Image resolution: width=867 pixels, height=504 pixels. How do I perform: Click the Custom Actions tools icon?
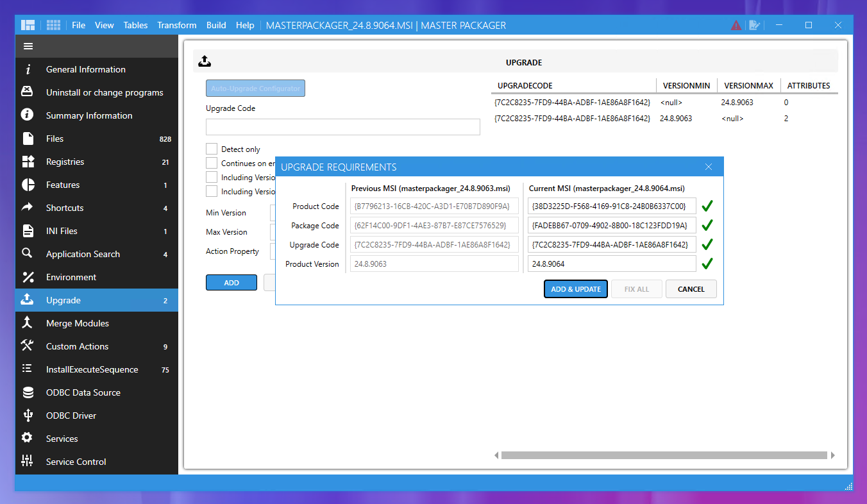click(x=28, y=346)
